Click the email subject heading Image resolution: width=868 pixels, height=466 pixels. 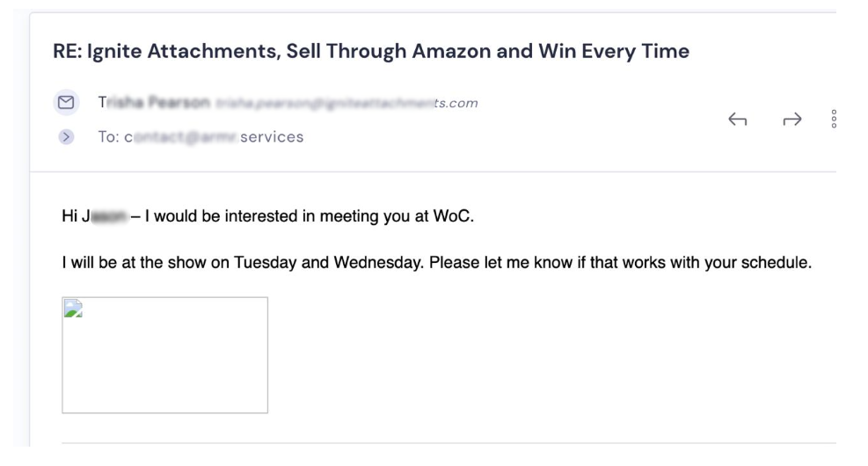point(371,51)
